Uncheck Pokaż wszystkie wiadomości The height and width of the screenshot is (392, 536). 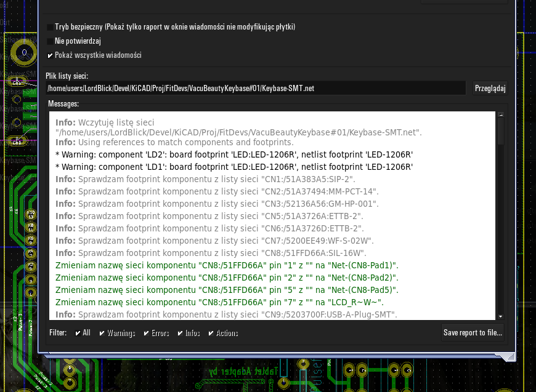51,55
